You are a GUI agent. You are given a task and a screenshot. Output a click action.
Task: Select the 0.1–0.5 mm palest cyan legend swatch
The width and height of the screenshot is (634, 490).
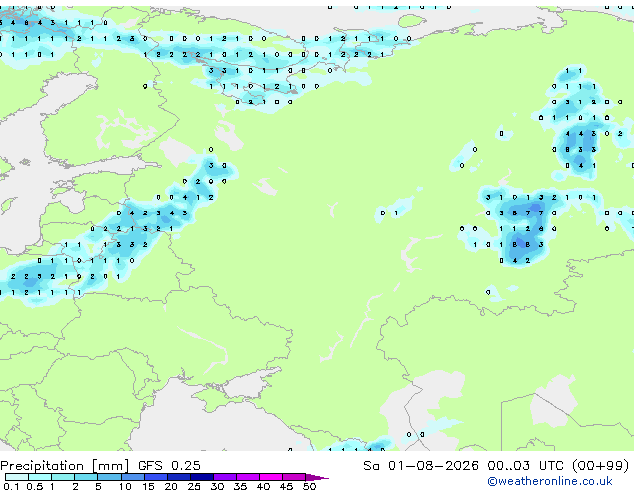[17, 477]
